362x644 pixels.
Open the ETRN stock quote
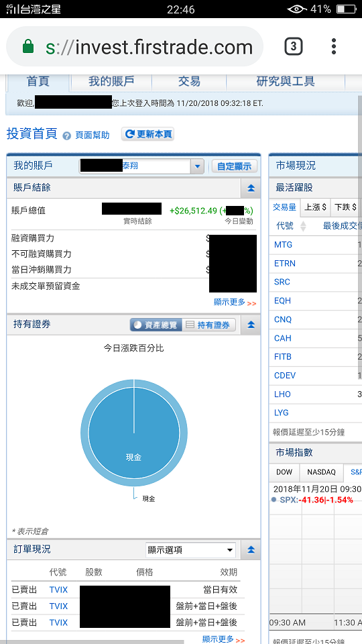(285, 264)
